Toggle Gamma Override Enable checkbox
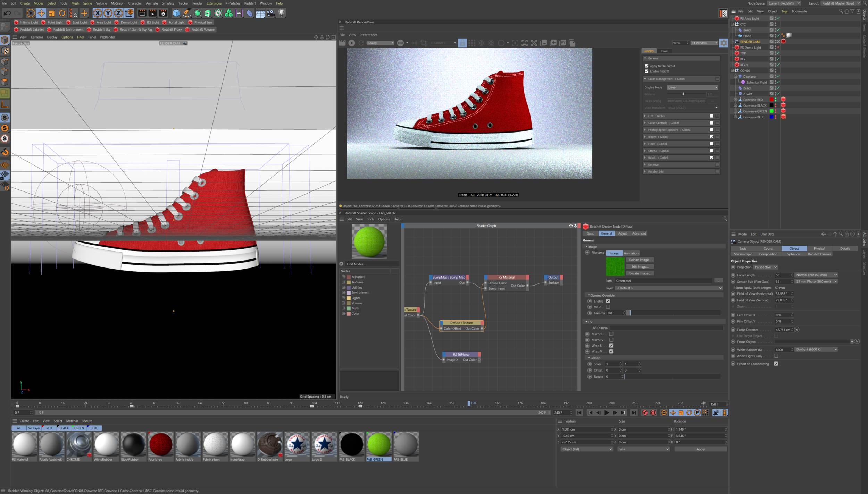The width and height of the screenshot is (868, 494). pyautogui.click(x=608, y=301)
